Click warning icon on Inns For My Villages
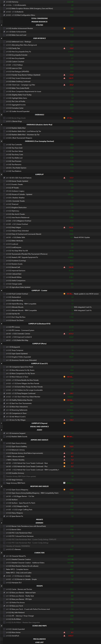 tap(64, 420)
